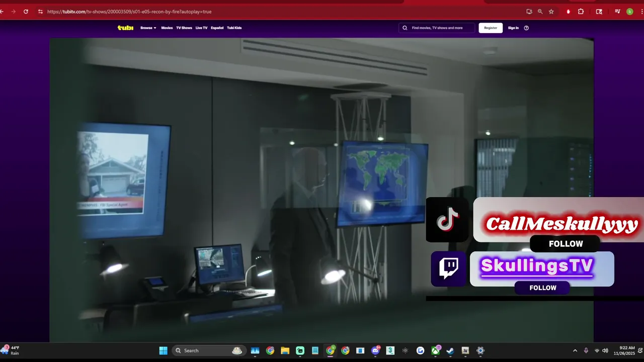Open Live TV

tap(201, 28)
